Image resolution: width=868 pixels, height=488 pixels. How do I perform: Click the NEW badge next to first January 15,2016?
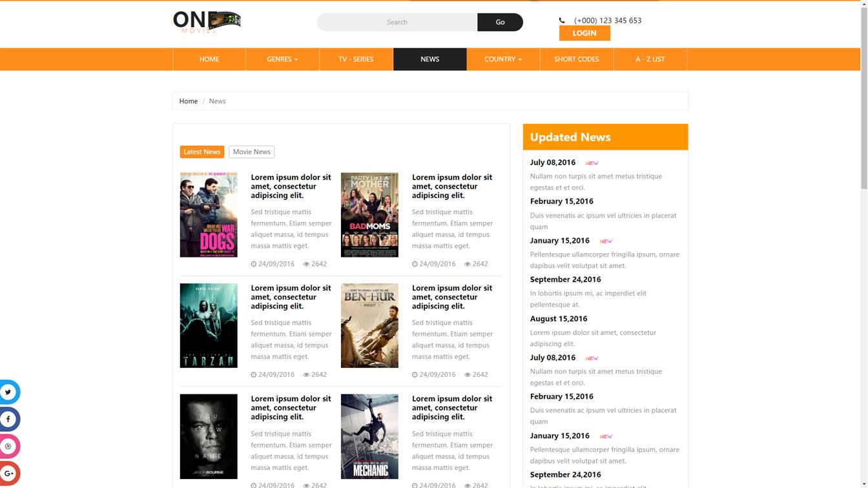[x=606, y=241]
